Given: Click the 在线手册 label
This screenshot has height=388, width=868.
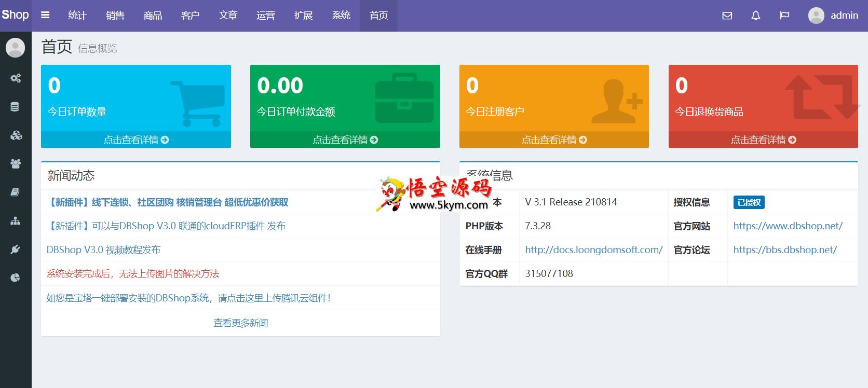Looking at the screenshot, I should click(x=483, y=250).
